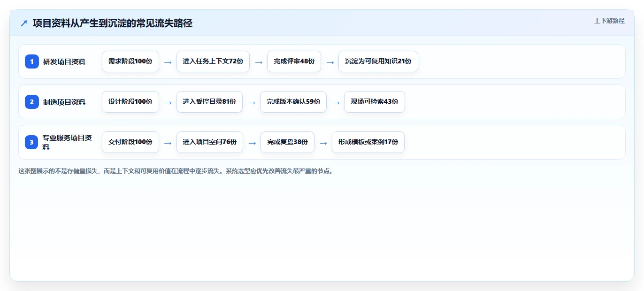The width and height of the screenshot is (644, 291).
Task: Click the 沉淀为可复用知识21份 step box
Action: 378,61
